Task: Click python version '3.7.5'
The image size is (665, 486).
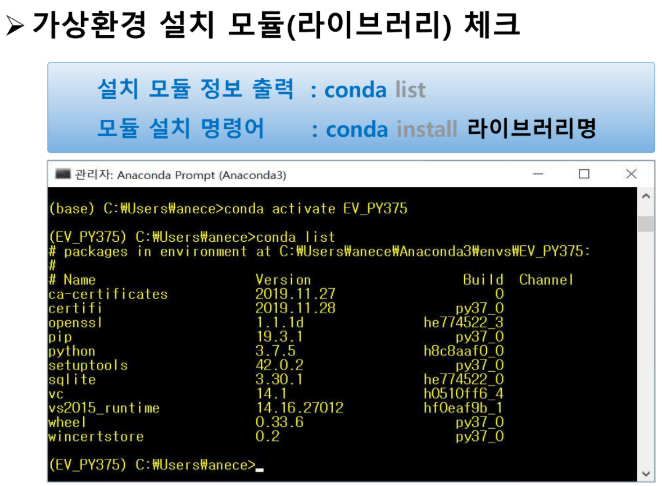Action: (x=275, y=351)
